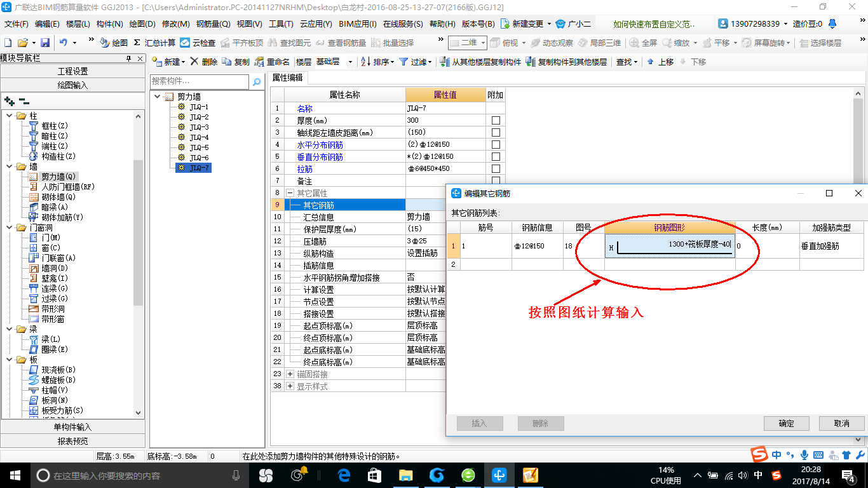Cancel the dialog with 取消
868x488 pixels.
(842, 423)
